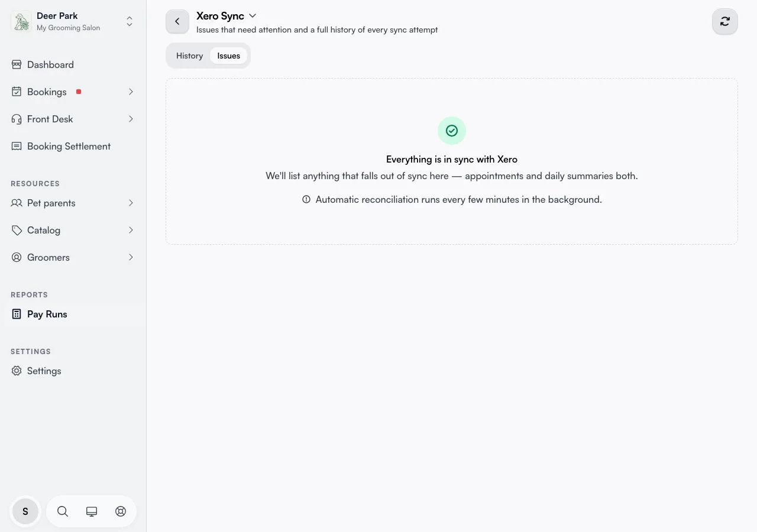The image size is (757, 532).
Task: Click the Groomers profile icon
Action: [17, 257]
